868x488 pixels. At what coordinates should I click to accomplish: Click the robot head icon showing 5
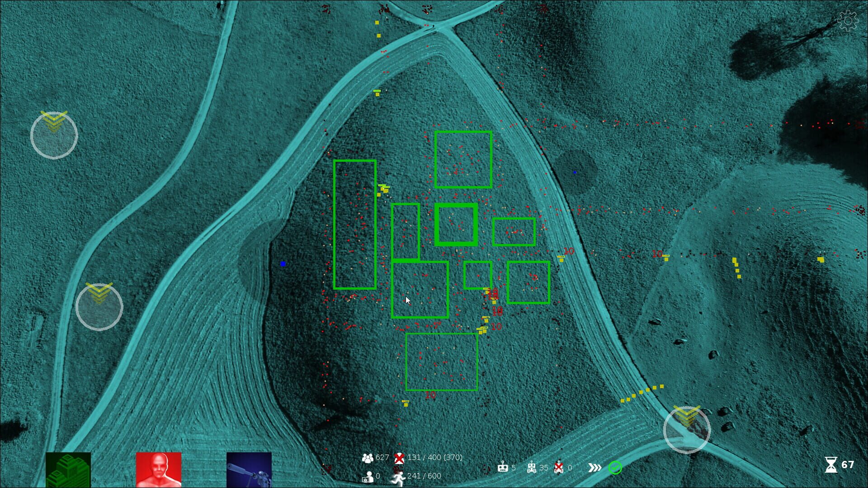coord(503,467)
